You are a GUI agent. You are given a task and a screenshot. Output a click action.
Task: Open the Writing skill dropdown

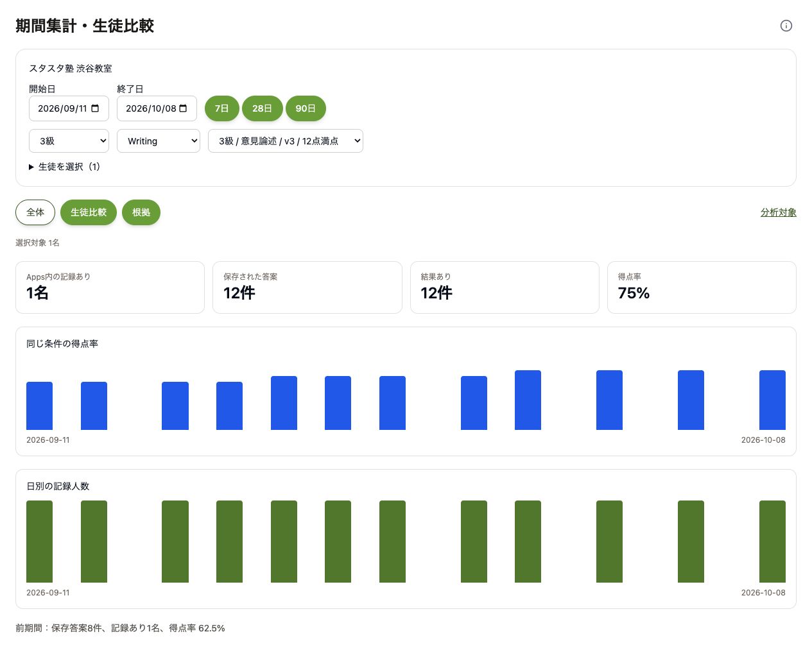[159, 141]
